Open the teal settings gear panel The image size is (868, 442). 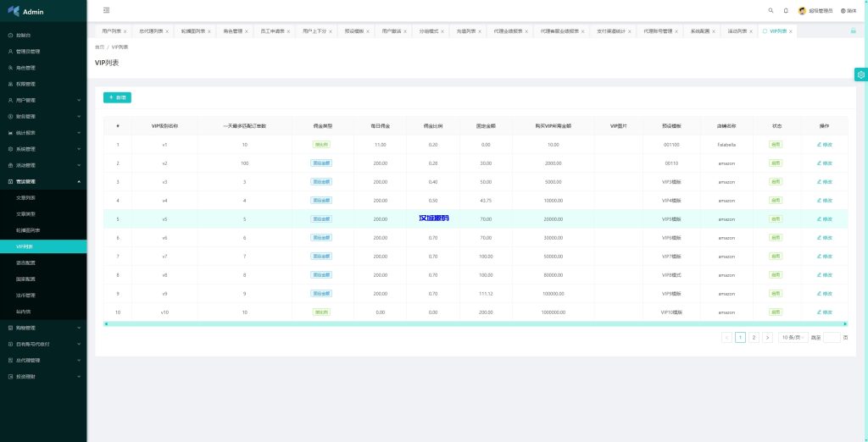(860, 75)
